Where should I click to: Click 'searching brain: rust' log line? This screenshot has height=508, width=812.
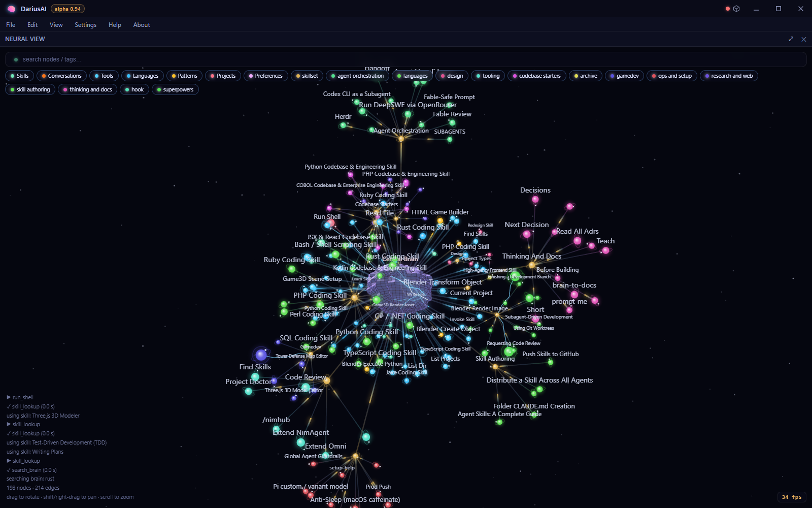30,479
